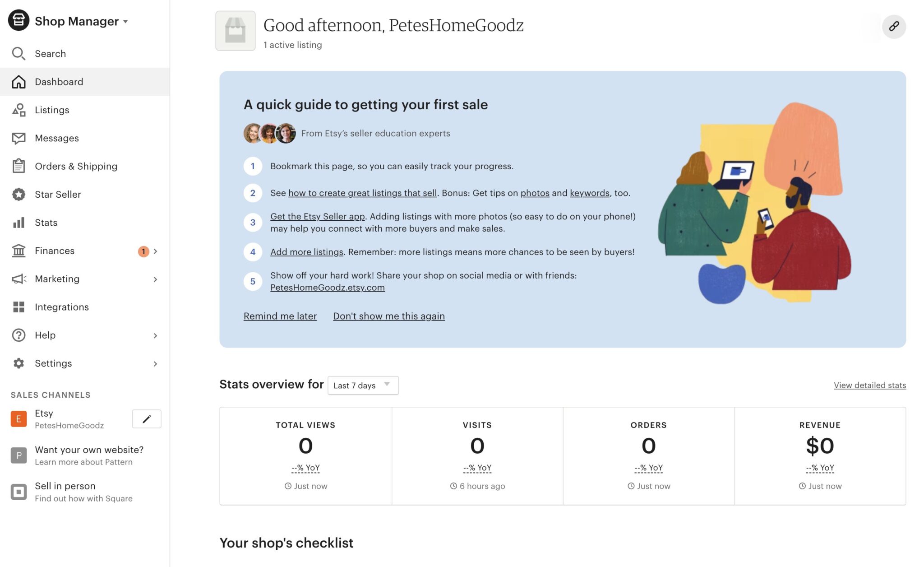Image resolution: width=924 pixels, height=567 pixels.
Task: Click the share link icon top right
Action: [x=893, y=27]
